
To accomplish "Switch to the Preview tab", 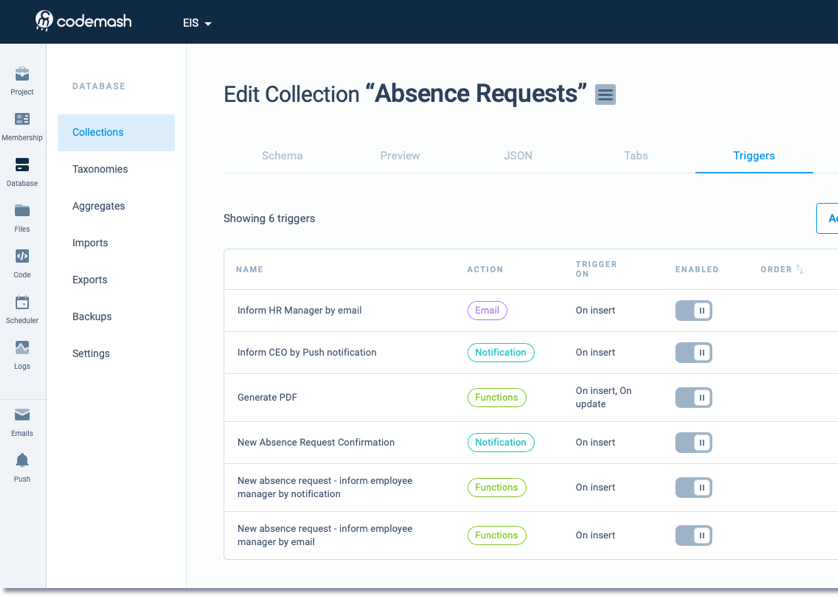I will point(400,156).
